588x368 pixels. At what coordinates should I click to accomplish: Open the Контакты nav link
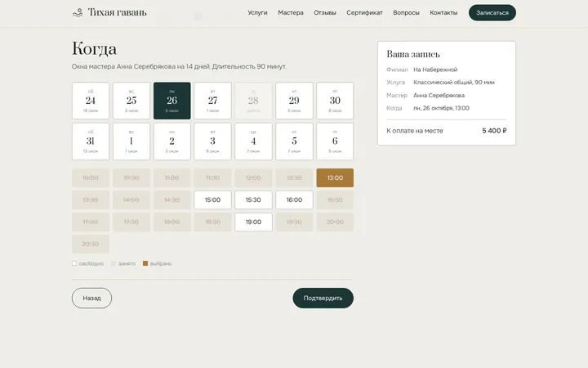click(443, 13)
